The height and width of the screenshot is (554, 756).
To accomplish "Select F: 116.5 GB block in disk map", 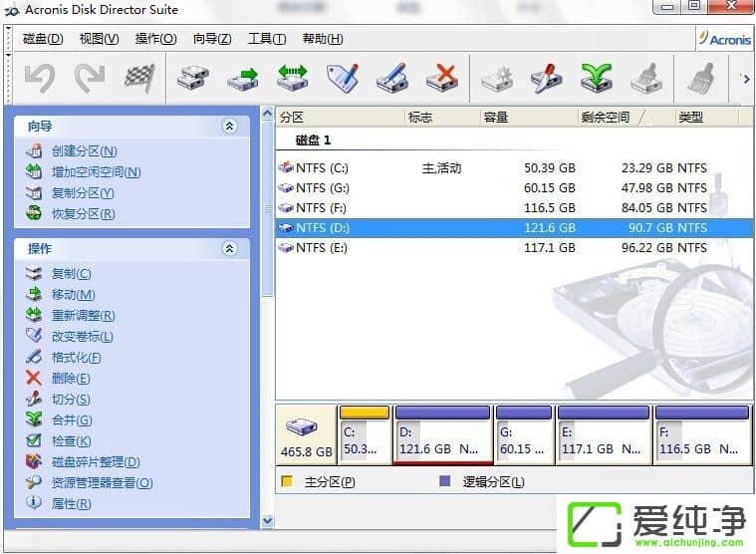I will pyautogui.click(x=702, y=435).
